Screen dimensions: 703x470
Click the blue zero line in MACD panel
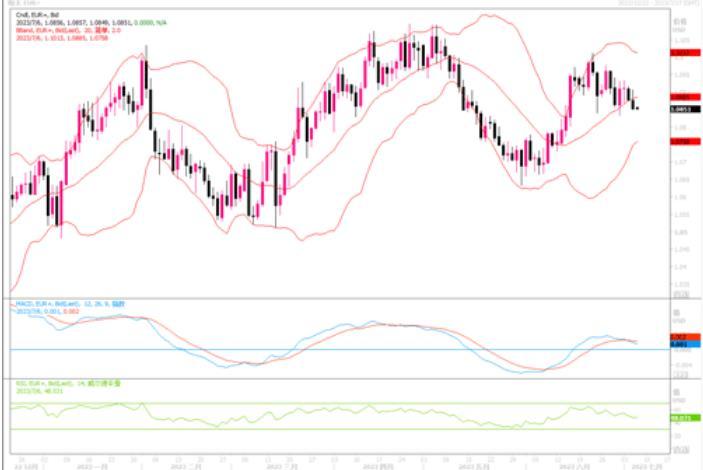[x=300, y=349]
